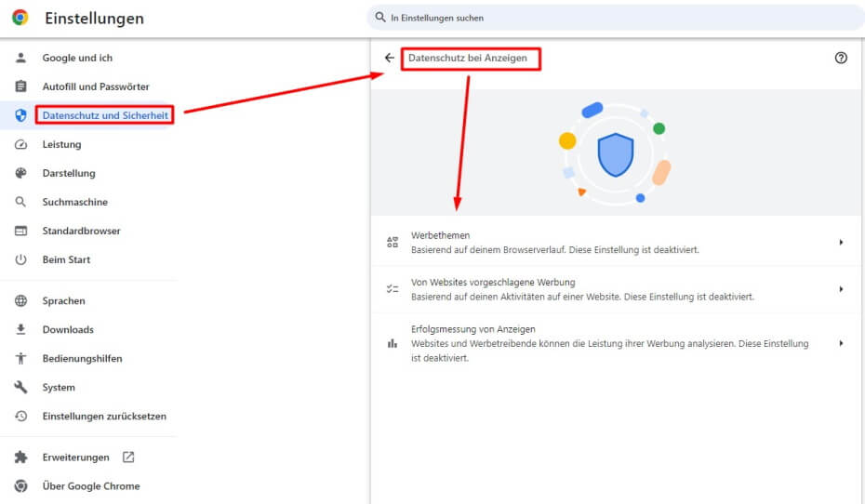The width and height of the screenshot is (865, 504).
Task: Click the search magnifier icon in settings
Action: pos(380,17)
